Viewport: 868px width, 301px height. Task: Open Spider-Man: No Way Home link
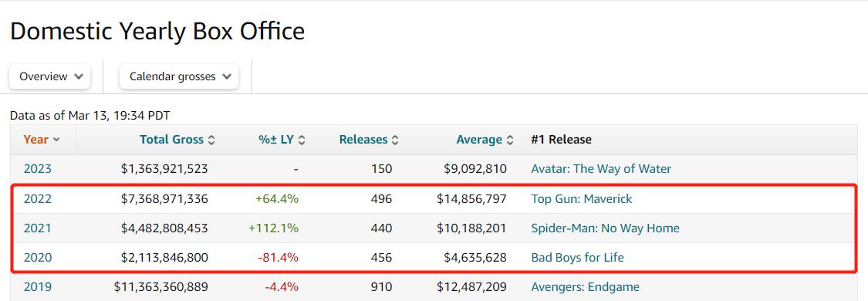tap(605, 228)
